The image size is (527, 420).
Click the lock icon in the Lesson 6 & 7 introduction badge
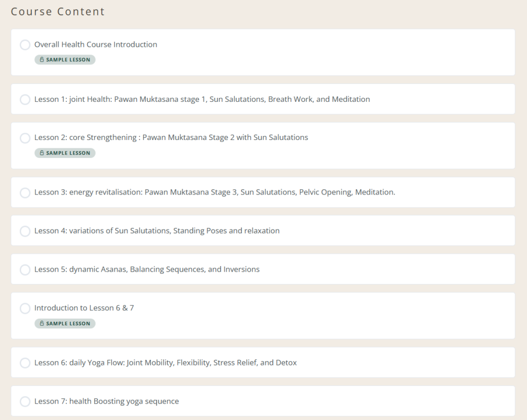click(x=42, y=324)
